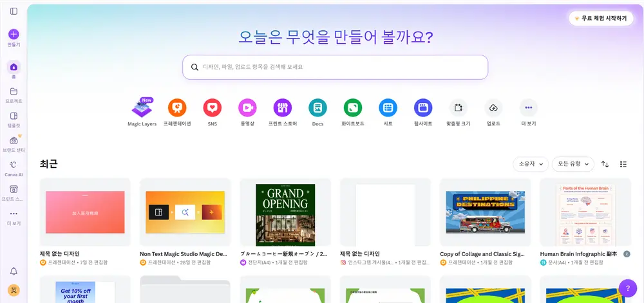Click the purple 만들기 plus button
This screenshot has width=644, height=303.
tap(14, 34)
